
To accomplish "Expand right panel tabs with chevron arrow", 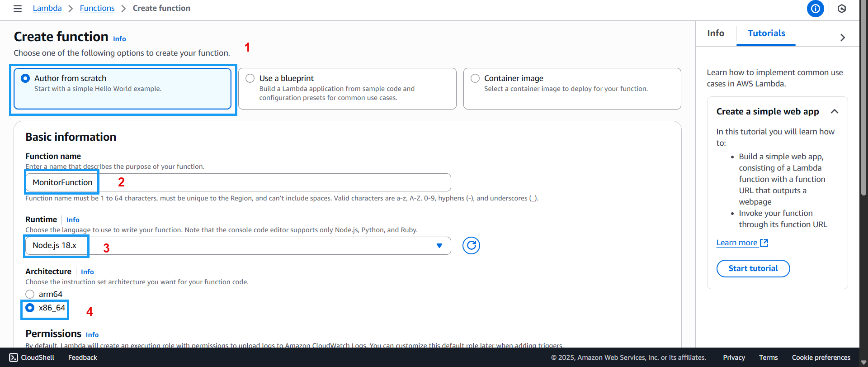I will point(842,38).
